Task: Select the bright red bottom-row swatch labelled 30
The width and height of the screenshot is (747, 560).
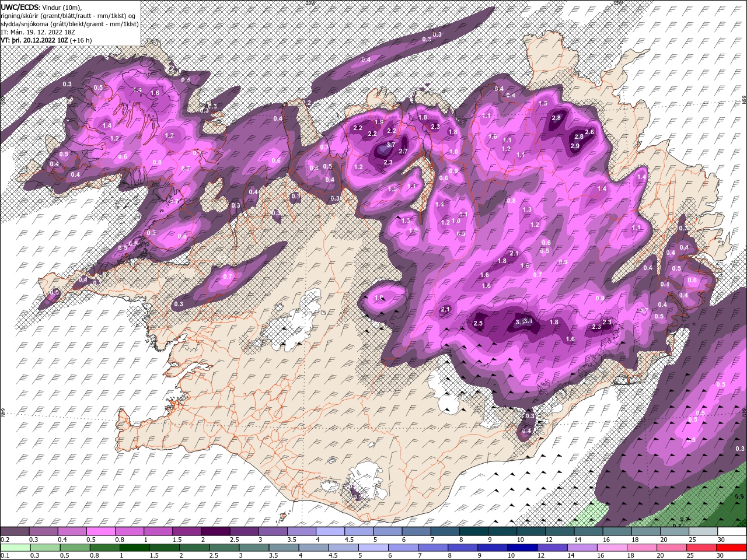Action: click(731, 548)
